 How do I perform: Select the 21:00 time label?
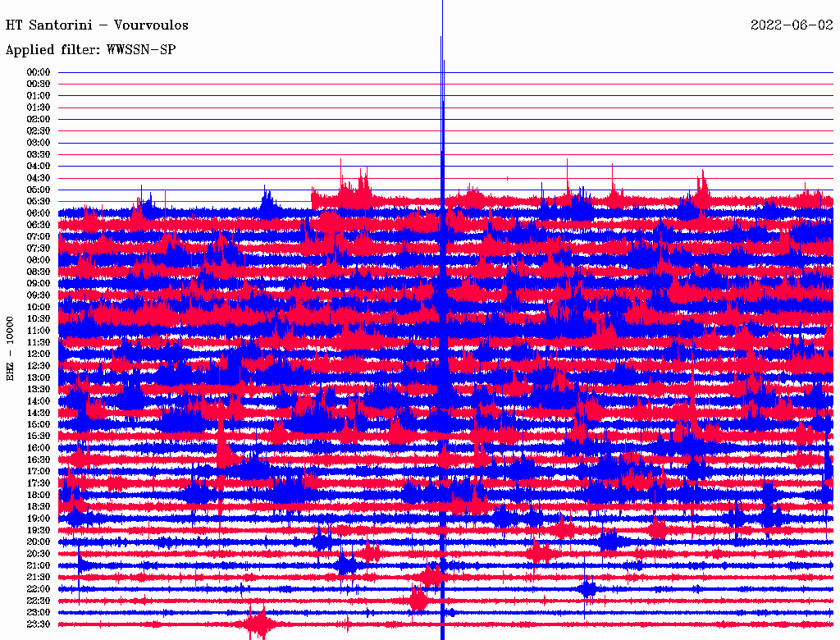click(39, 565)
